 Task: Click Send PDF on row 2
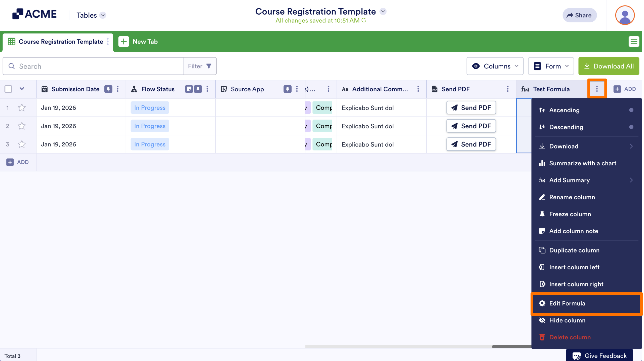tap(471, 126)
